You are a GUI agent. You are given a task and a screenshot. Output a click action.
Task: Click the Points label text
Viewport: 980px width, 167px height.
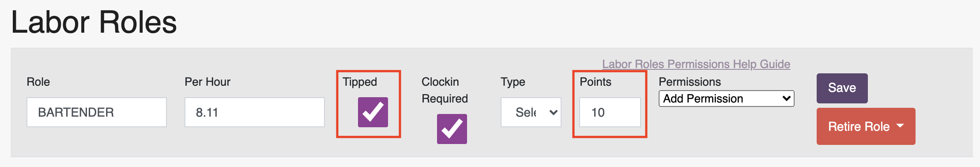[596, 82]
